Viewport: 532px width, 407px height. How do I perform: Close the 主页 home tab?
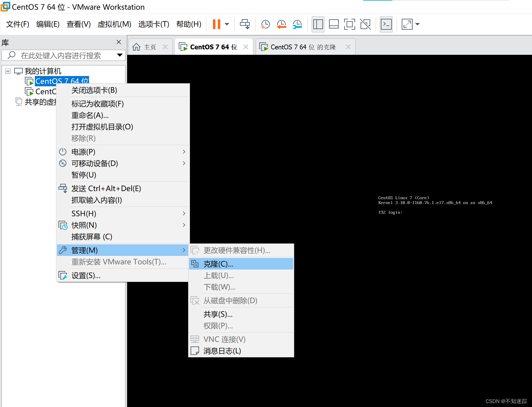165,47
